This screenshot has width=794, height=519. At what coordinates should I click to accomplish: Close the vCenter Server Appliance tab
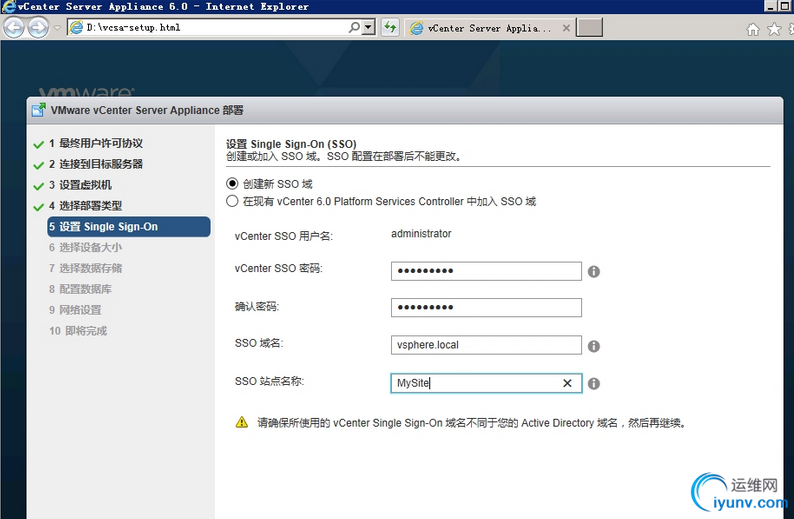[x=566, y=28]
